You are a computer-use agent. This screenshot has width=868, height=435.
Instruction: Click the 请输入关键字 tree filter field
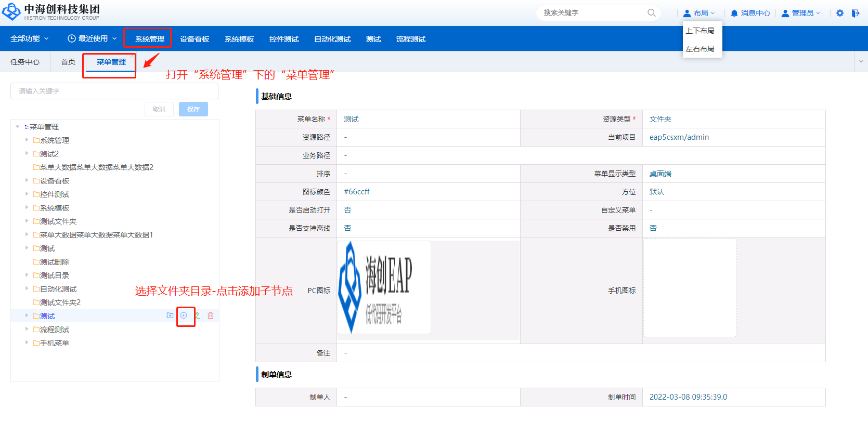click(114, 91)
